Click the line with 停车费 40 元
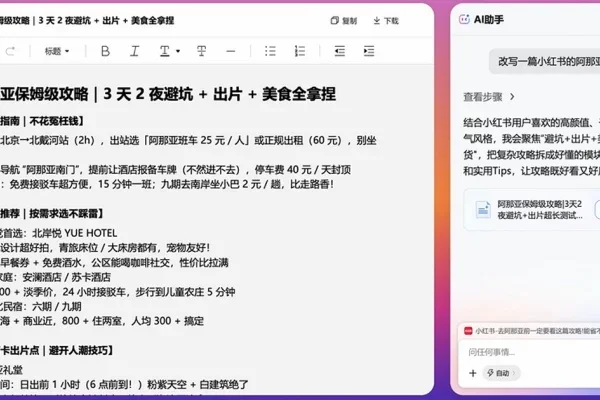The width and height of the screenshot is (600, 400). [x=175, y=170]
